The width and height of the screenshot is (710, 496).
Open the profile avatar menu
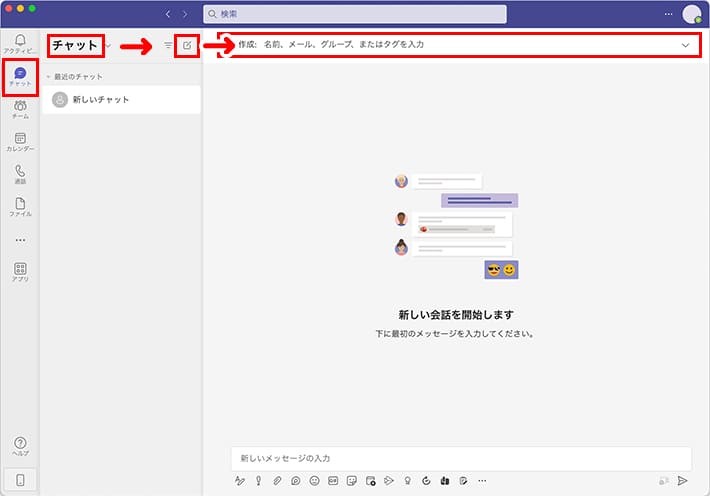[x=691, y=14]
